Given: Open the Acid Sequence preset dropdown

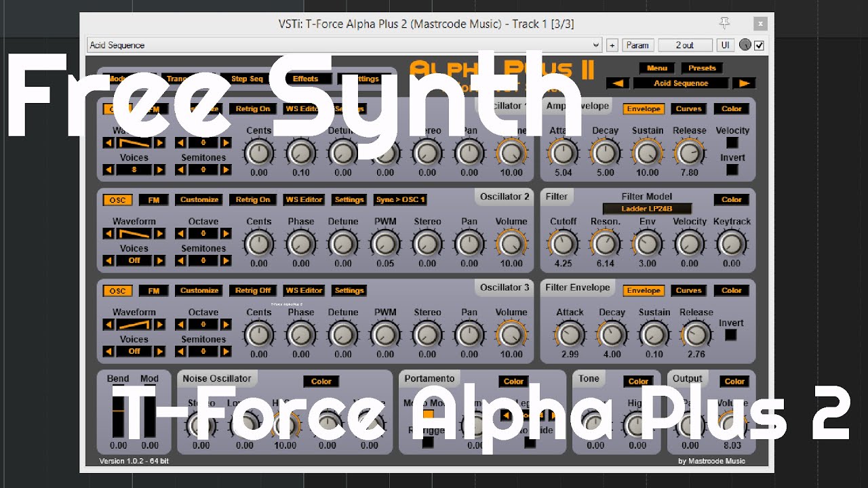Looking at the screenshot, I should pyautogui.click(x=344, y=45).
